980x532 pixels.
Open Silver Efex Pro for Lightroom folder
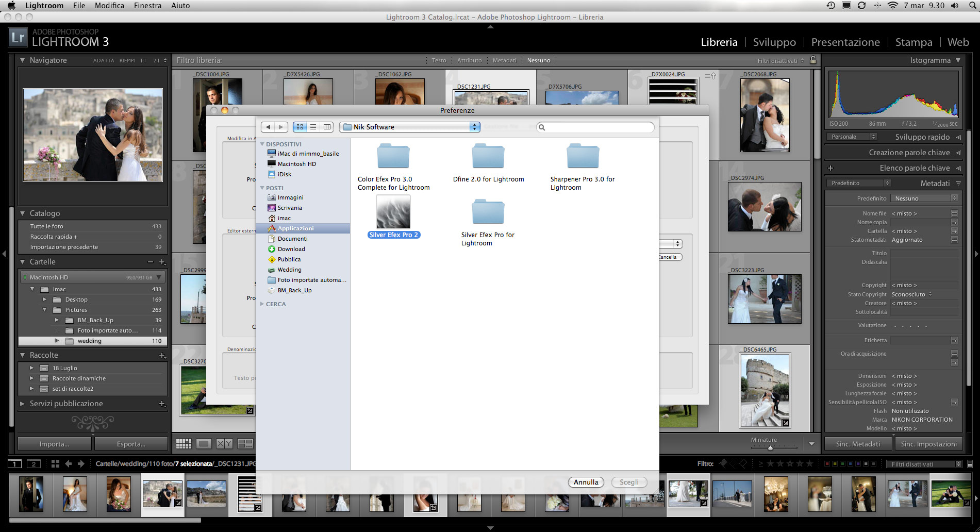click(x=488, y=212)
